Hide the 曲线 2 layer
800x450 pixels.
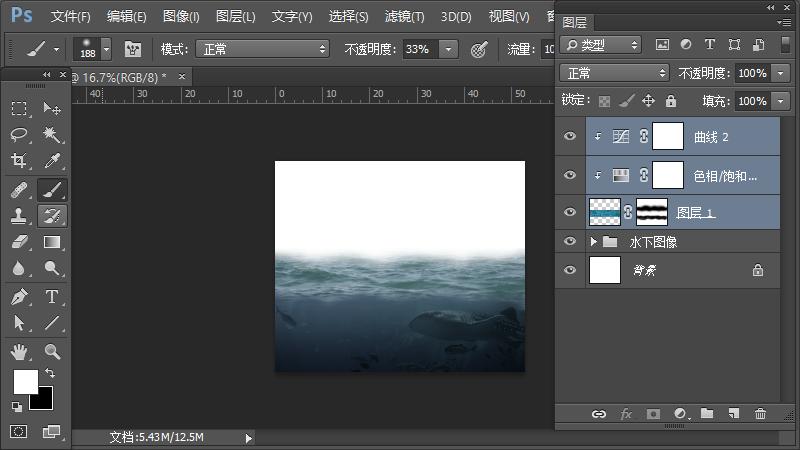(570, 136)
